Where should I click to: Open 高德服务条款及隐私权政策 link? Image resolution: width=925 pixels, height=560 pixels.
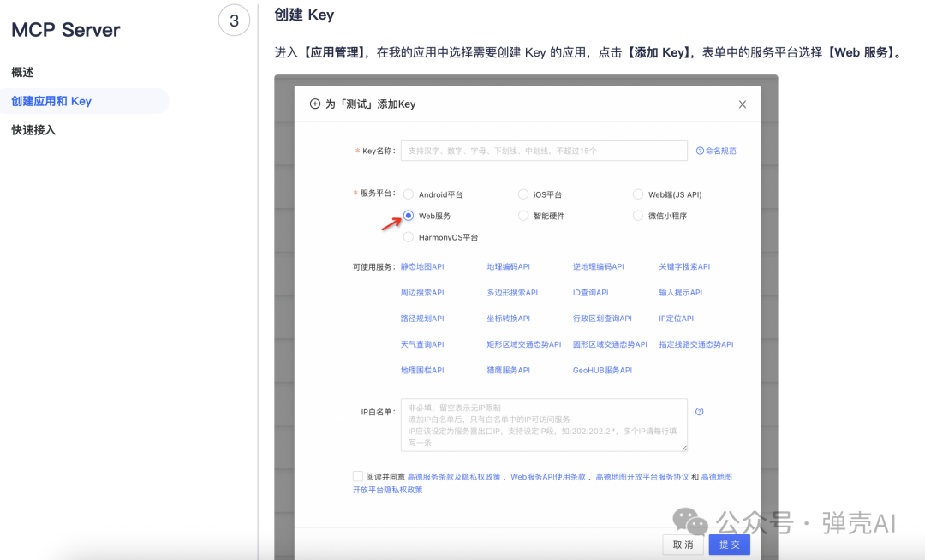point(454,477)
